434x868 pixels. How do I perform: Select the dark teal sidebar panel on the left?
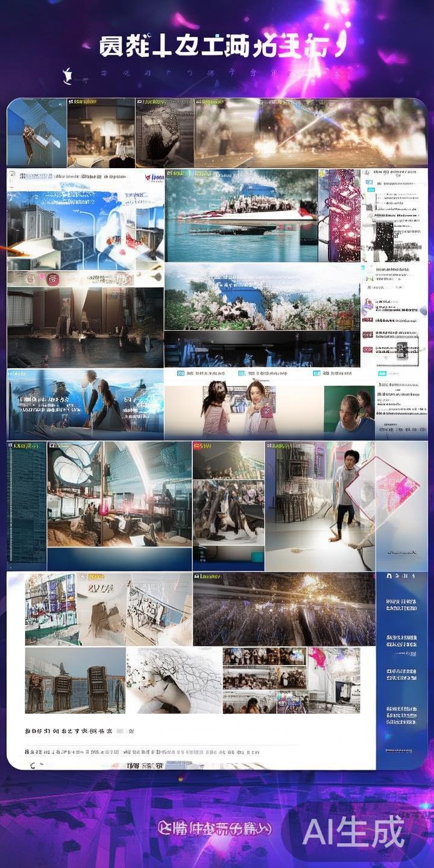[x=27, y=505]
